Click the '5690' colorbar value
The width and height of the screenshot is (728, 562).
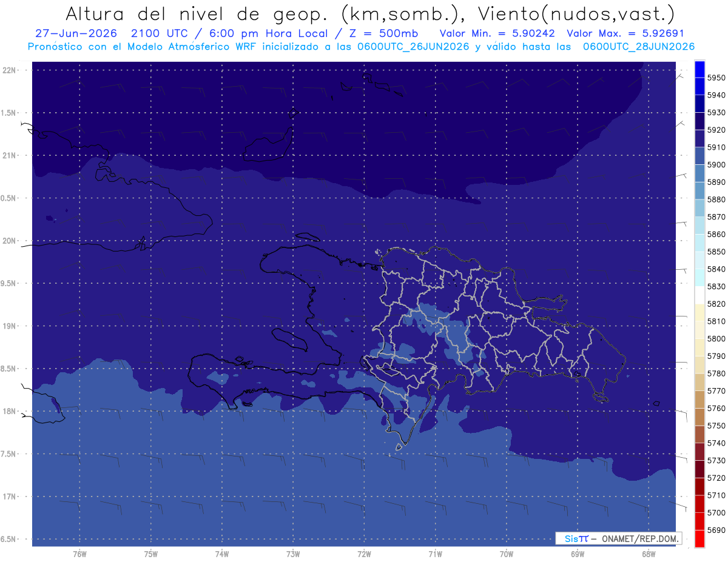pyautogui.click(x=716, y=530)
